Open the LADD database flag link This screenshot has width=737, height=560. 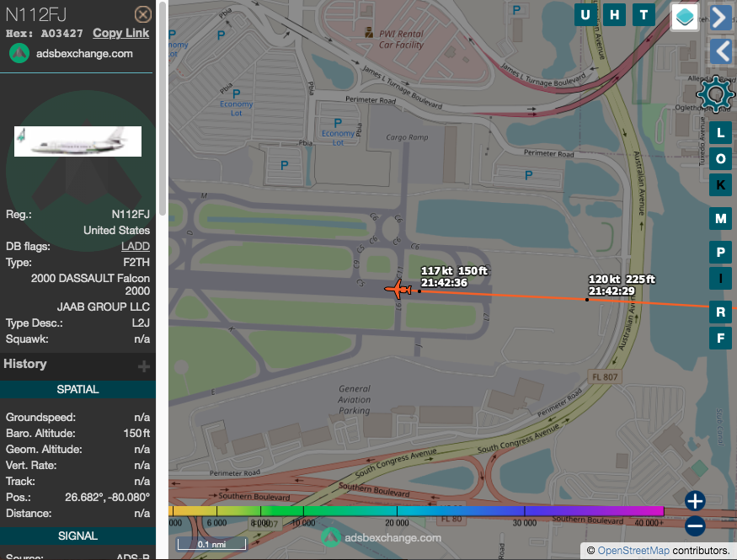[x=136, y=246]
